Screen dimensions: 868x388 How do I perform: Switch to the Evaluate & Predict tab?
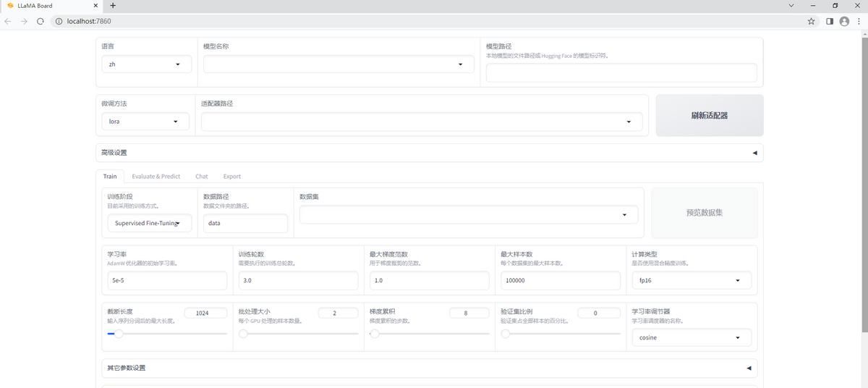pos(156,177)
